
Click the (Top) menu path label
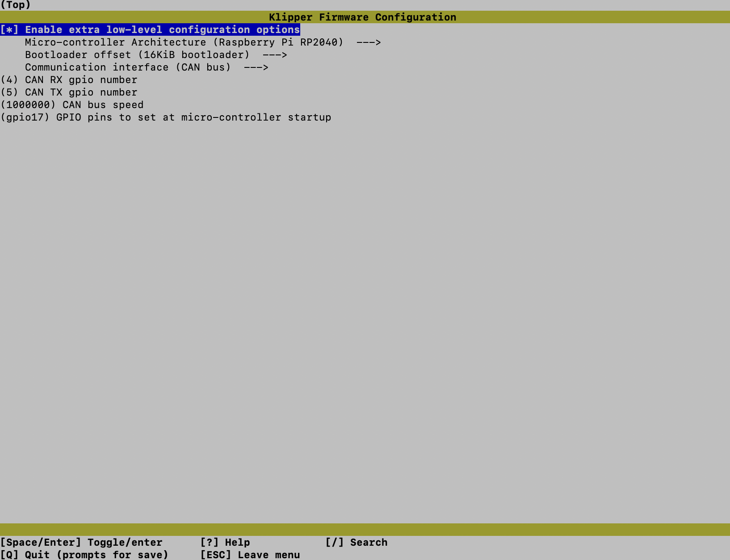15,5
